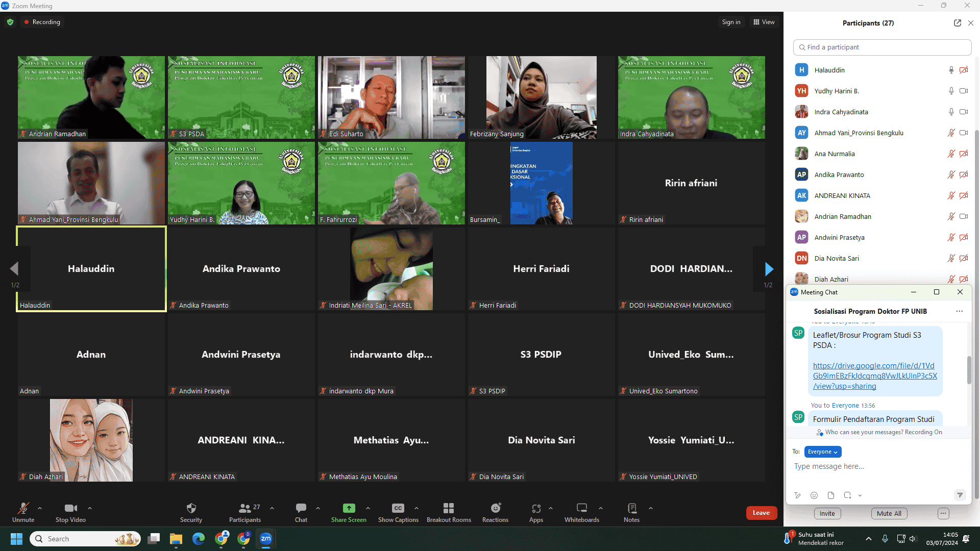
Task: Open the Security shield icon in toolbar
Action: click(x=191, y=512)
